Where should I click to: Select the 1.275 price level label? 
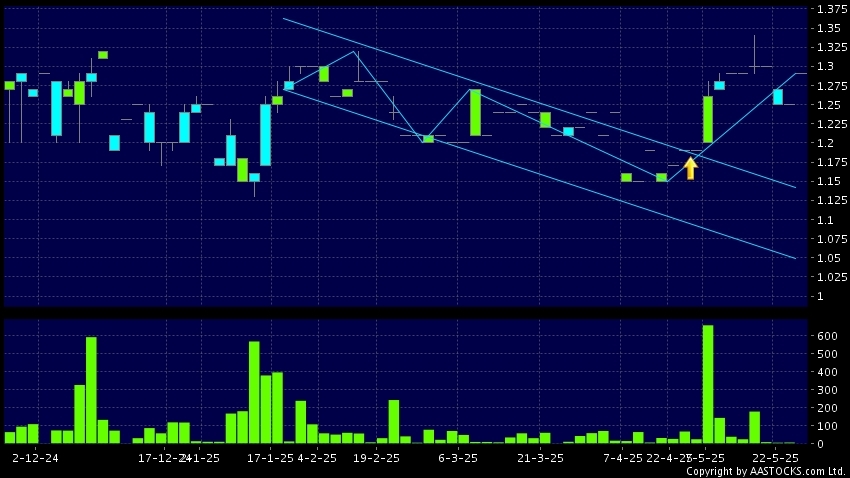click(832, 86)
